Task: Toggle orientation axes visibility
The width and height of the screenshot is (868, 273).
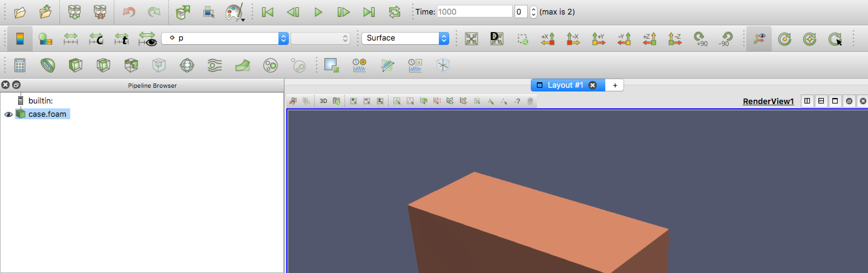Action: coord(759,39)
